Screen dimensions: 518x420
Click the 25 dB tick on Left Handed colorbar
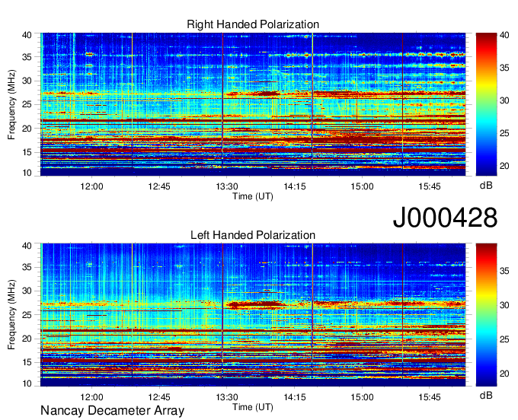click(x=504, y=339)
